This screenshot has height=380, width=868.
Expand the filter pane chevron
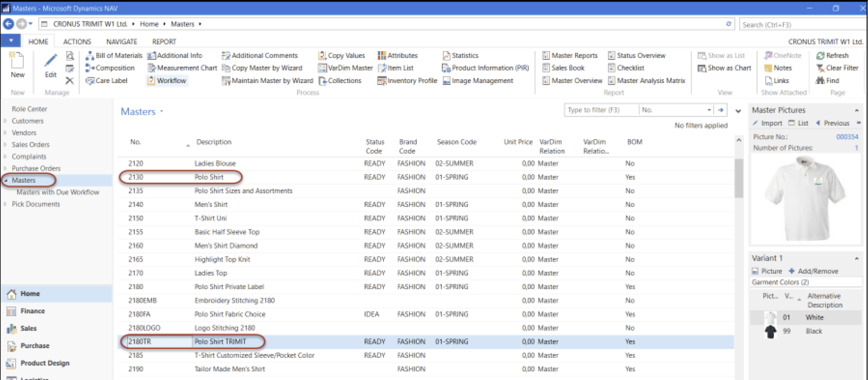point(738,111)
